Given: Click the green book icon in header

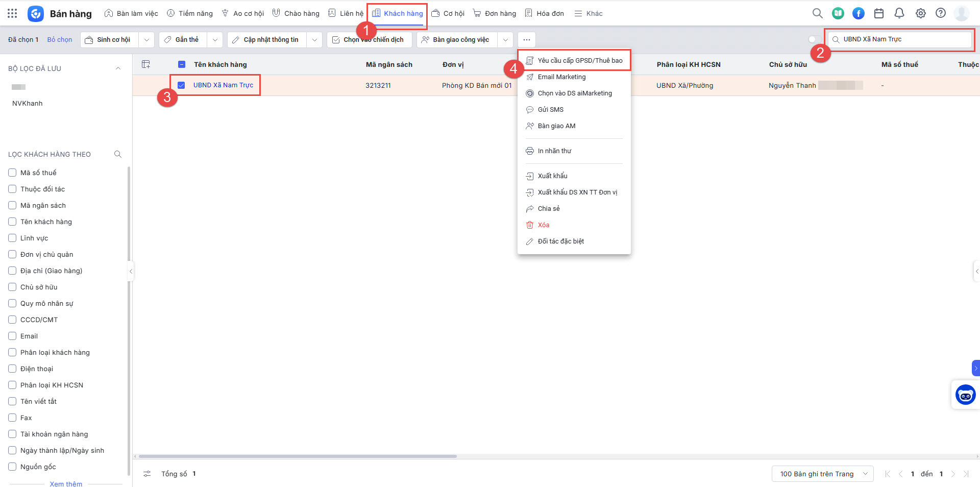Looking at the screenshot, I should [838, 13].
